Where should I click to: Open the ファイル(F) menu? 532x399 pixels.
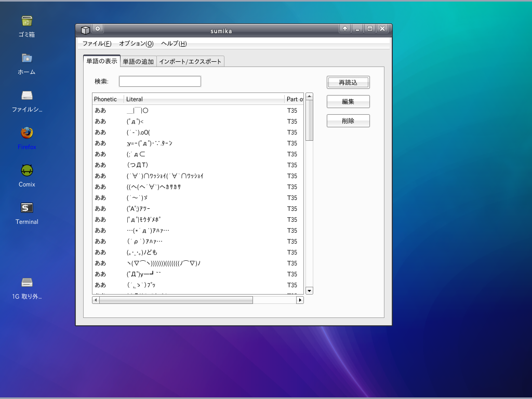(x=97, y=44)
